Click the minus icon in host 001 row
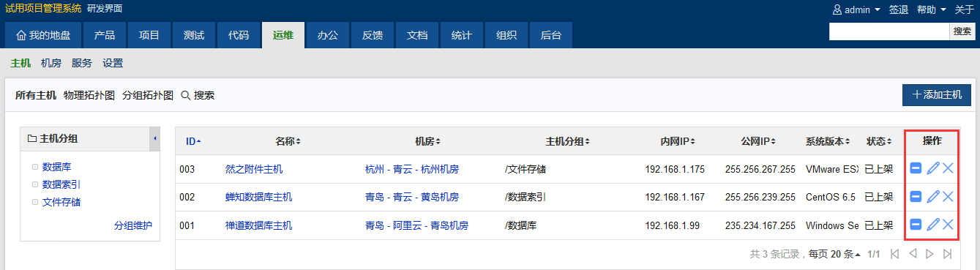980x270 pixels. pyautogui.click(x=916, y=225)
